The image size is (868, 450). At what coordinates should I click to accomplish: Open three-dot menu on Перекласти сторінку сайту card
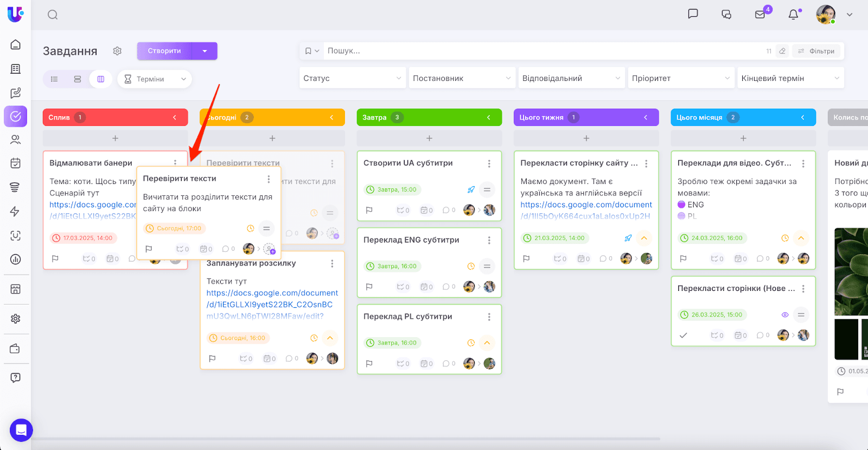(646, 163)
